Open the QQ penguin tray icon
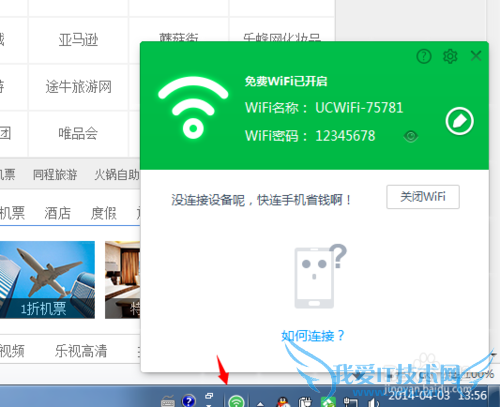Image resolution: width=500 pixels, height=407 pixels. 283,402
